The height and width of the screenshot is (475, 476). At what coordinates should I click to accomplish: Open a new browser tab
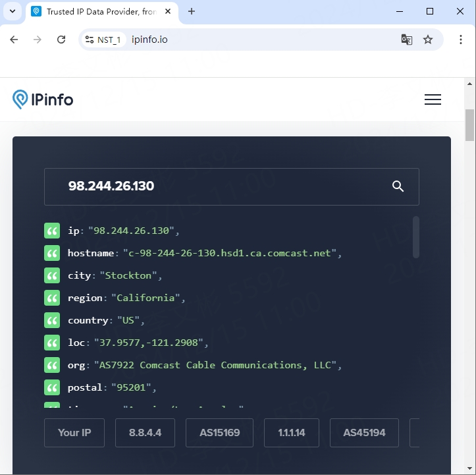click(192, 11)
